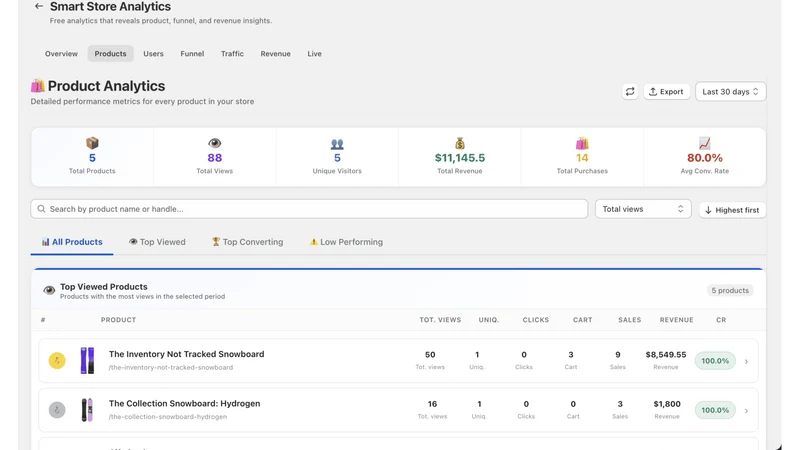
Task: Click the eye icon above Total Views
Action: coord(215,143)
